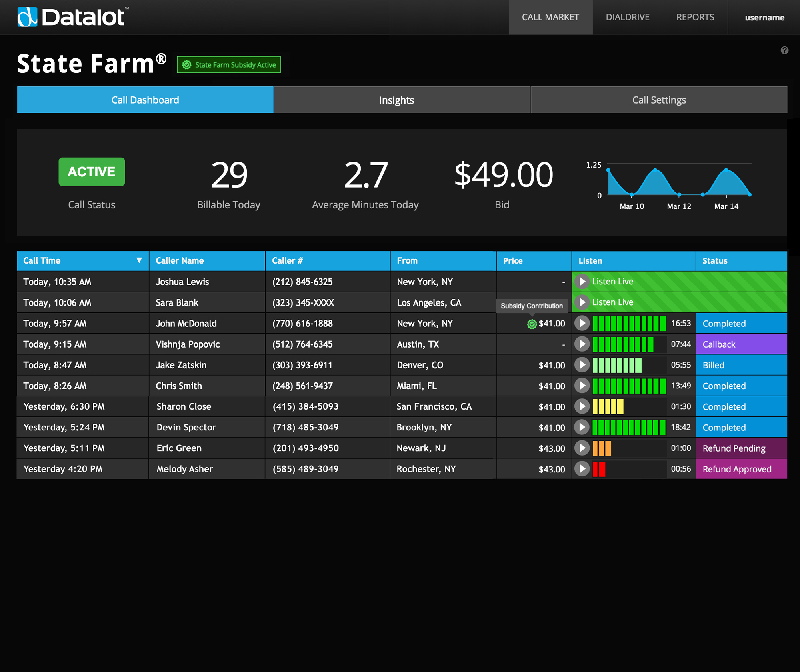The width and height of the screenshot is (800, 672).
Task: Sort by Status column header
Action: click(x=742, y=260)
